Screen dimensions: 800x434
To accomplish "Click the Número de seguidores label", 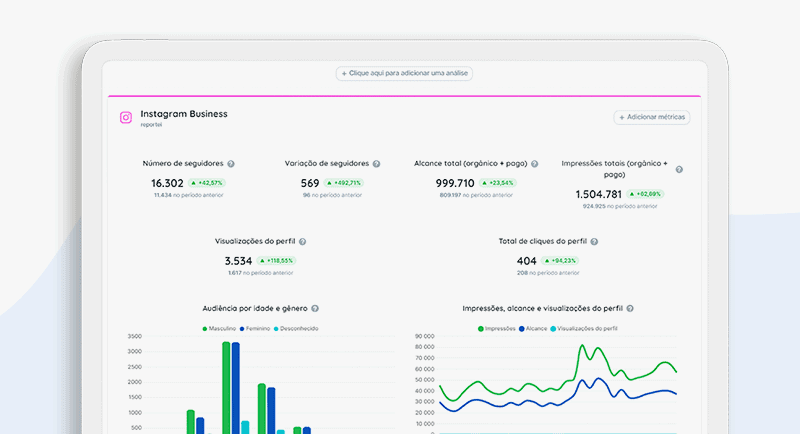I will pyautogui.click(x=183, y=164).
